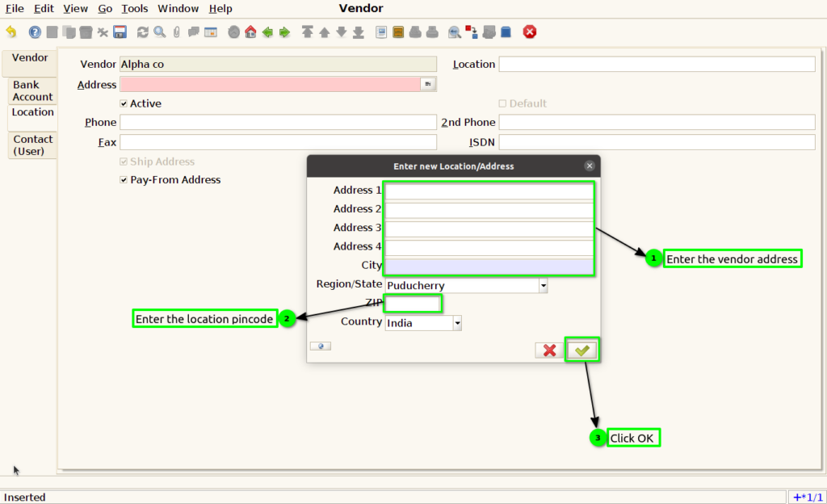Open the Tools menu
Image resolution: width=827 pixels, height=504 pixels.
tap(135, 8)
